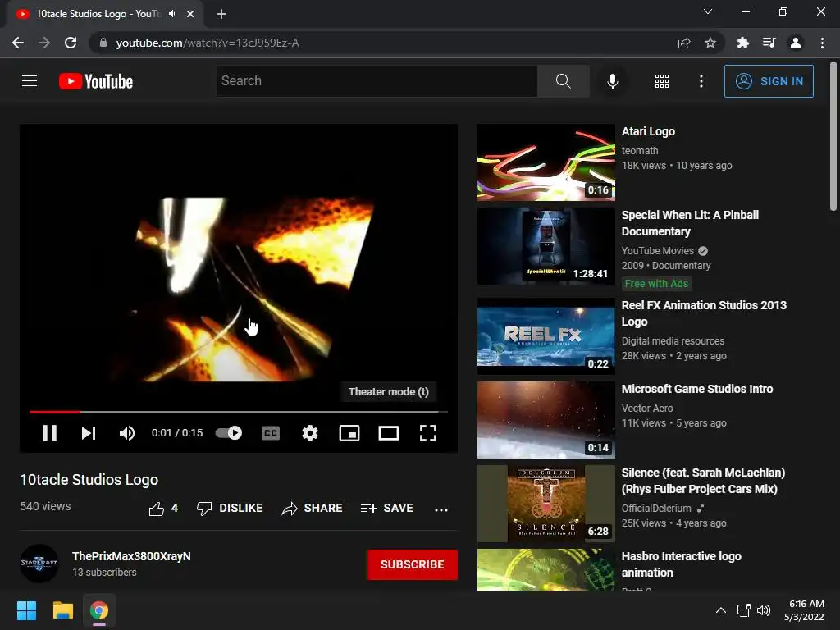Share this page from address bar

(684, 43)
